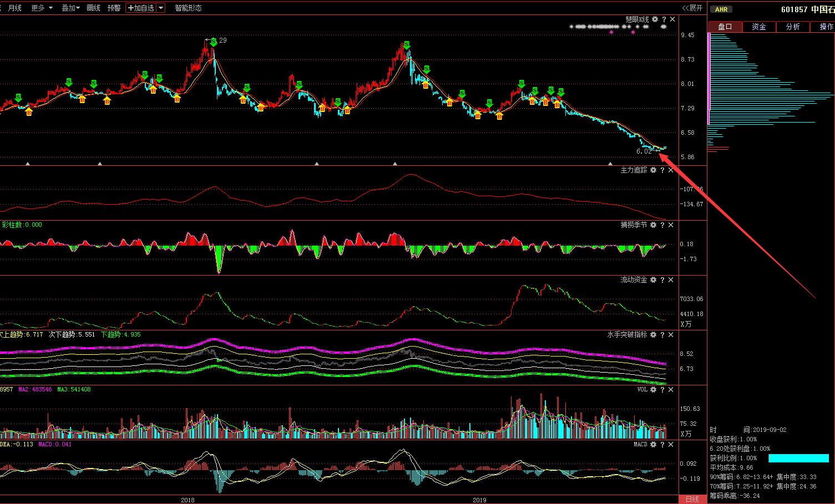Open settings gear for 捕捞季节 indicator
This screenshot has width=835, height=504.
tap(653, 225)
